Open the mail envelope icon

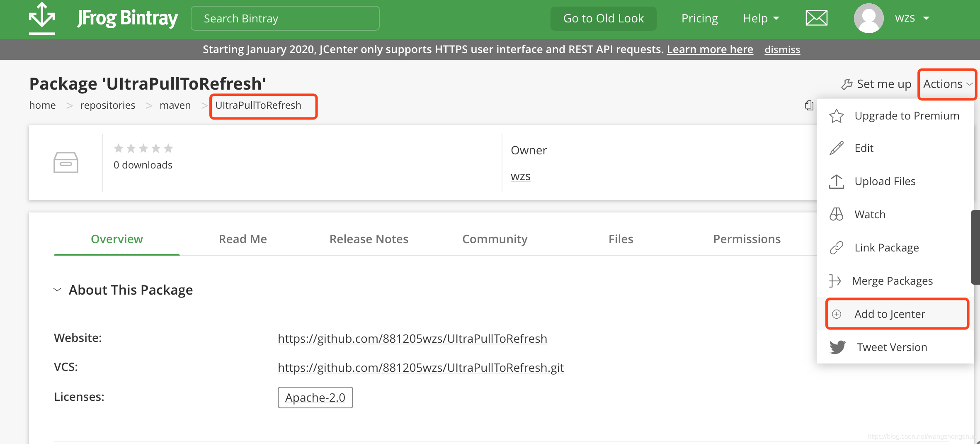click(x=816, y=18)
